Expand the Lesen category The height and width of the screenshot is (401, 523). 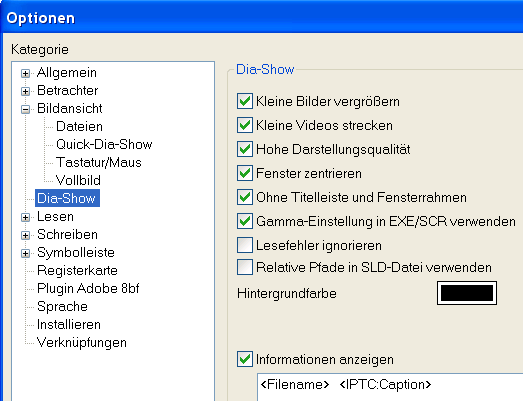point(25,217)
